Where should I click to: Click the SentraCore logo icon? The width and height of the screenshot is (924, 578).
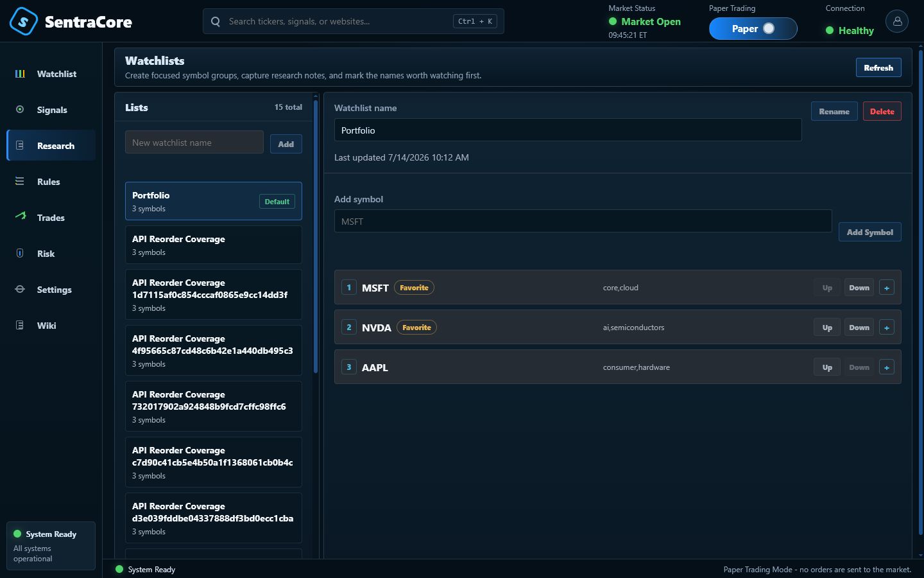[24, 21]
